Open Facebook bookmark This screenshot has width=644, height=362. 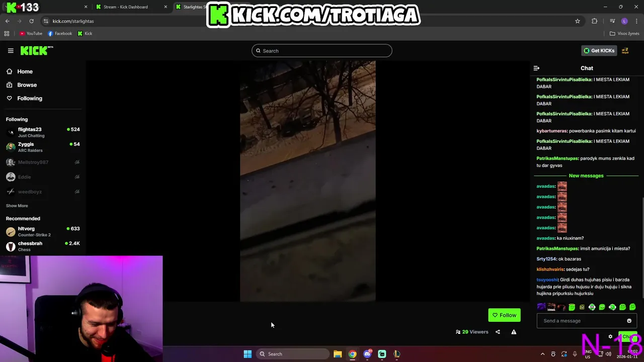tap(60, 34)
